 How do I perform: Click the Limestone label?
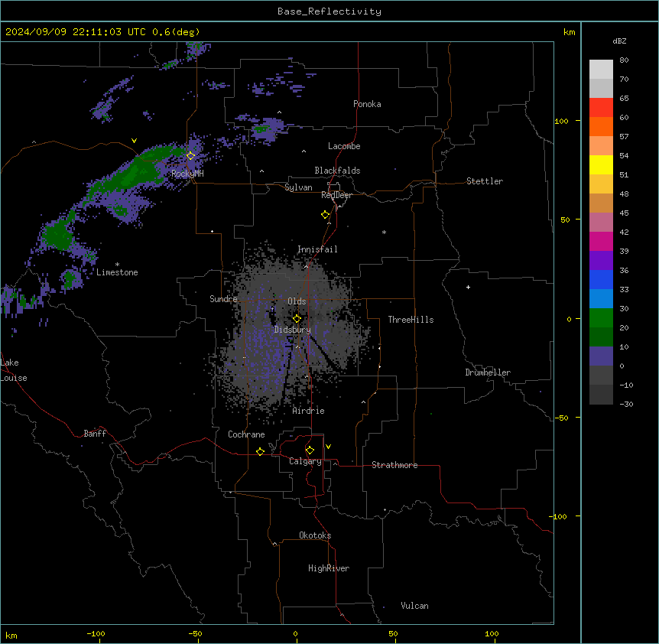[x=117, y=272]
